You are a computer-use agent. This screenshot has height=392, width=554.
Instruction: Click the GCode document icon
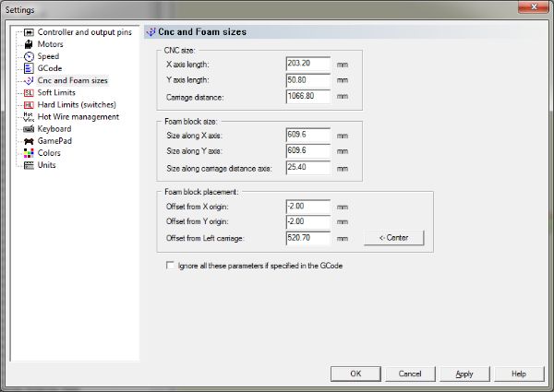pyautogui.click(x=29, y=68)
